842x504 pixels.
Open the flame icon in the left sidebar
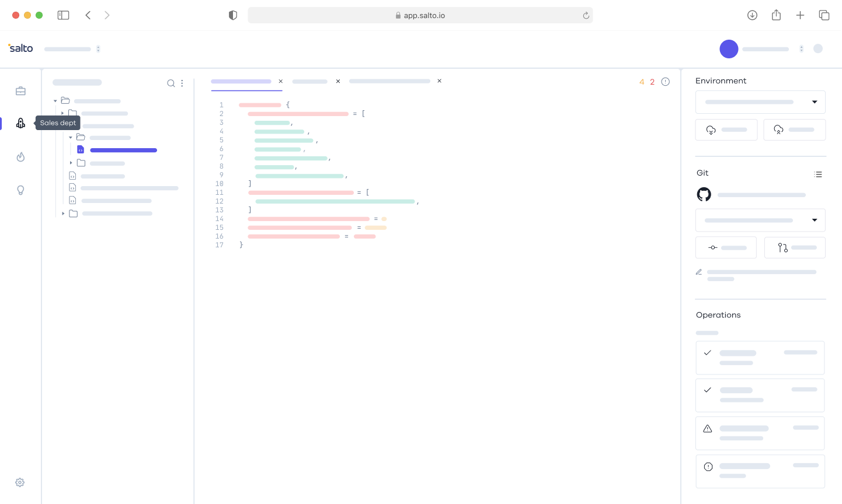[20, 157]
